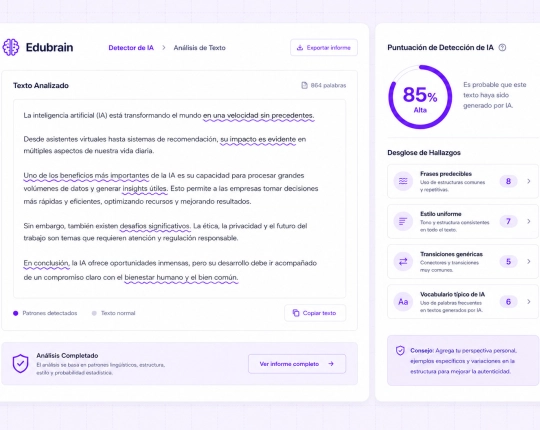The width and height of the screenshot is (540, 430).
Task: Click the Edubrain brain logo icon
Action: [11, 47]
